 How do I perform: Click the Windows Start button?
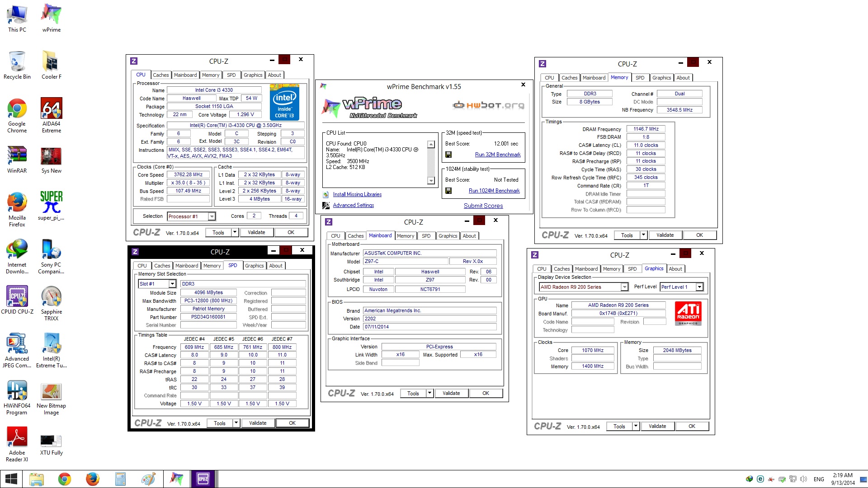11,479
